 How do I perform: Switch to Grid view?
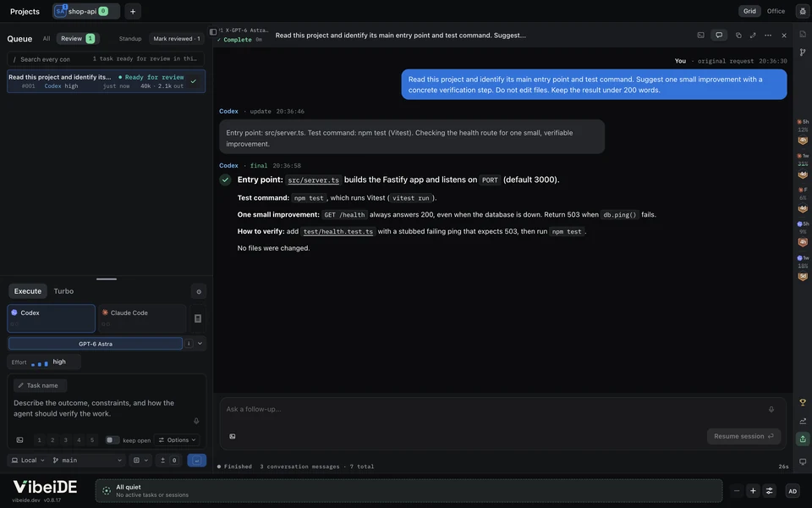(x=749, y=11)
